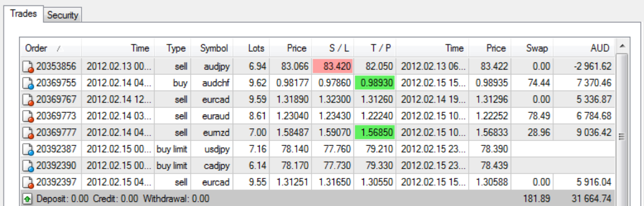The height and width of the screenshot is (206, 644).
Task: Click the order icon for 20392387
Action: (x=28, y=149)
